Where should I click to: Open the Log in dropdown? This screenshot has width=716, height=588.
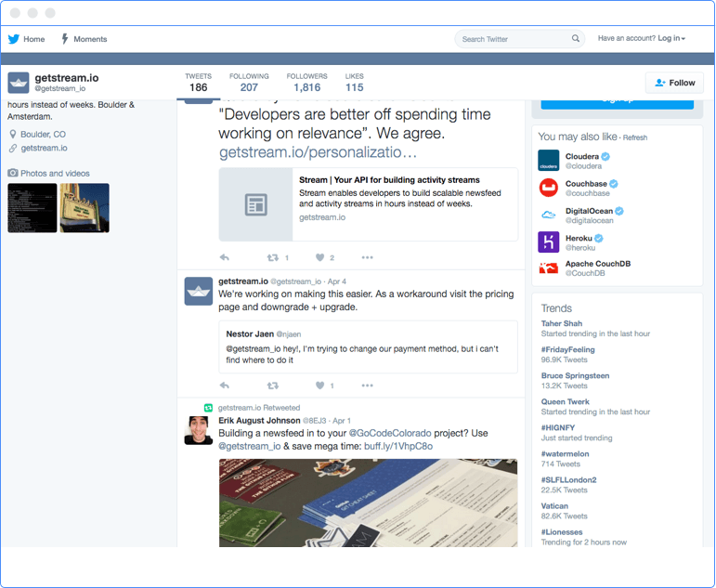(671, 38)
